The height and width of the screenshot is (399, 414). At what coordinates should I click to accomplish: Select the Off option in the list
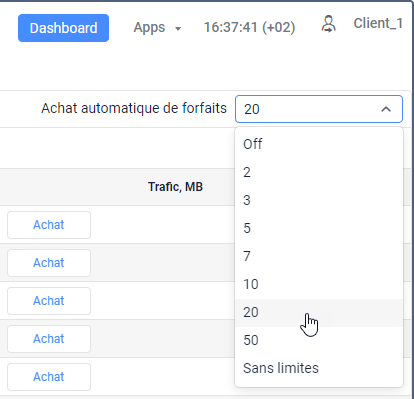pyautogui.click(x=319, y=144)
